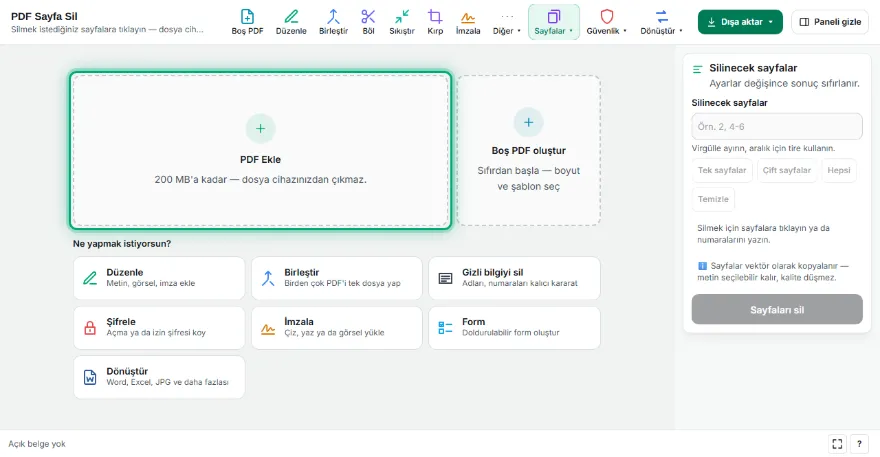Select the Hepsi chip

[838, 170]
